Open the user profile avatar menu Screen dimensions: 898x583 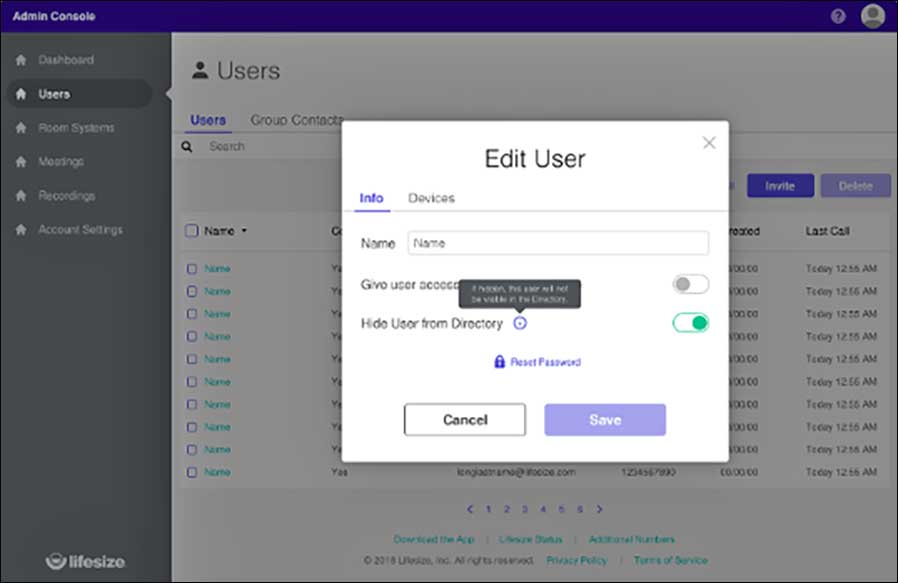click(872, 16)
